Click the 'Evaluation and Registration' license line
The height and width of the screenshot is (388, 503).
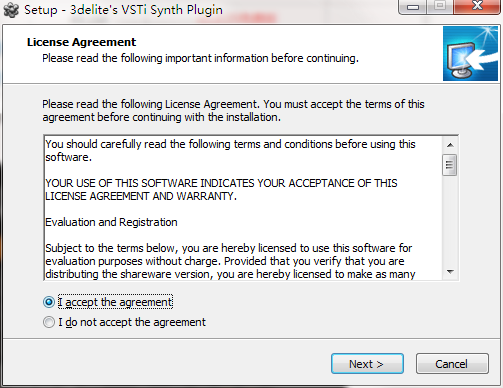(111, 222)
